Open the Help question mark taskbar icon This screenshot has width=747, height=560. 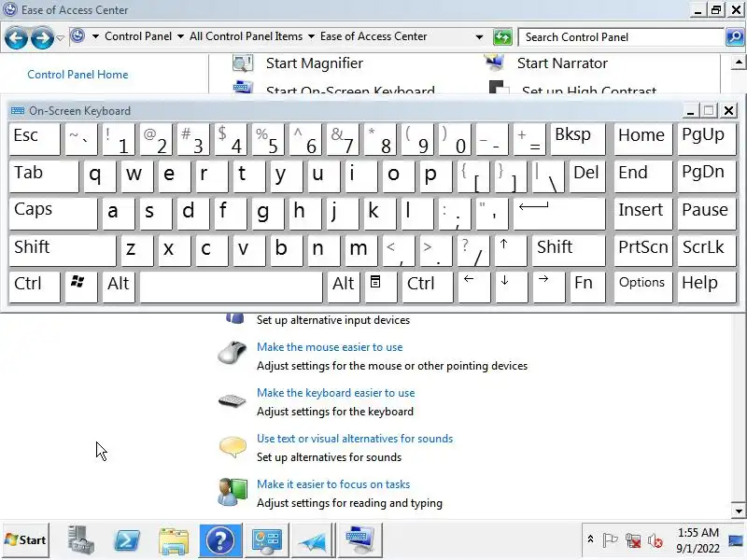point(220,540)
